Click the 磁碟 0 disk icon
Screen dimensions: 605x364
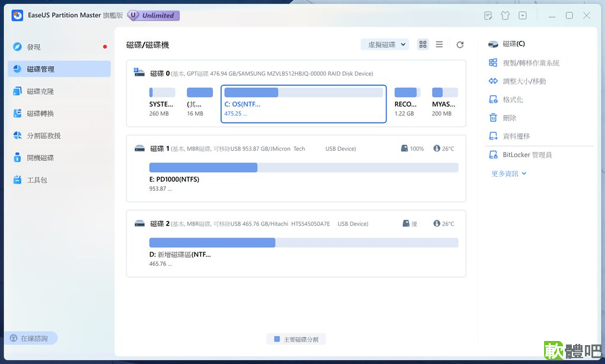(139, 72)
